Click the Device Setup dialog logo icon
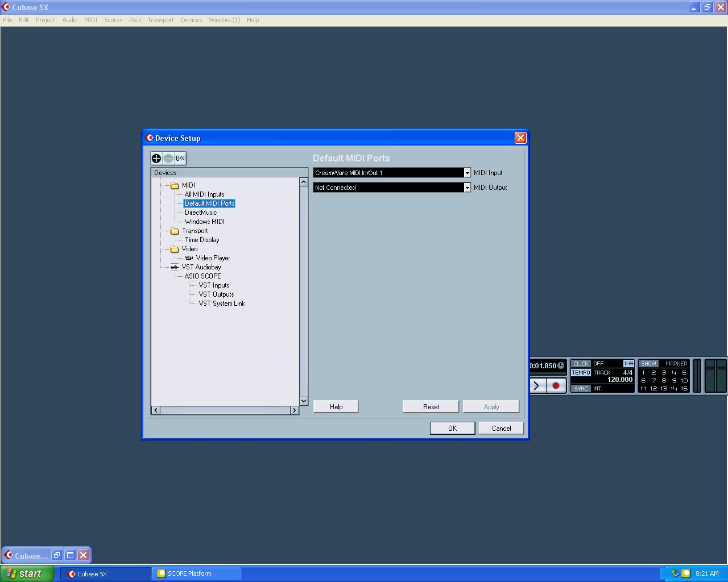The height and width of the screenshot is (582, 728). pos(150,138)
